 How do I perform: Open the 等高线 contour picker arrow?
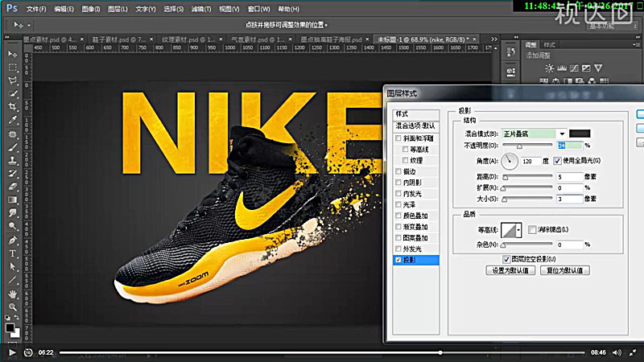click(518, 230)
